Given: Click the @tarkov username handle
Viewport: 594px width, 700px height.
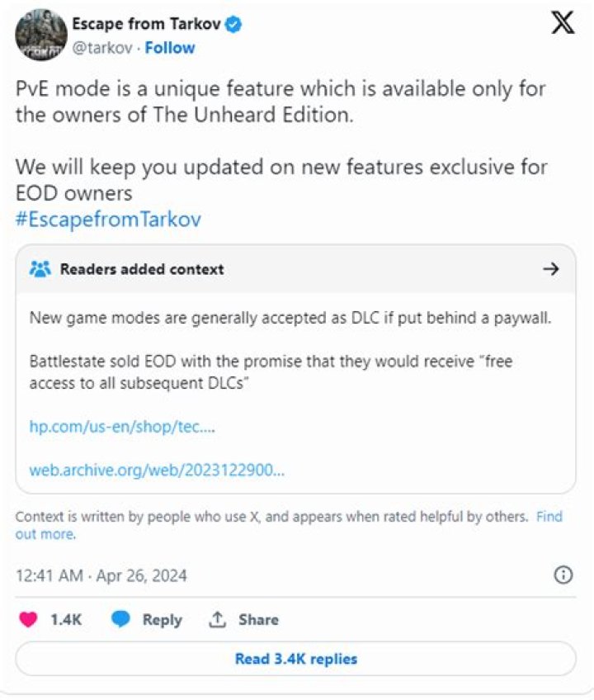Looking at the screenshot, I should point(101,48).
